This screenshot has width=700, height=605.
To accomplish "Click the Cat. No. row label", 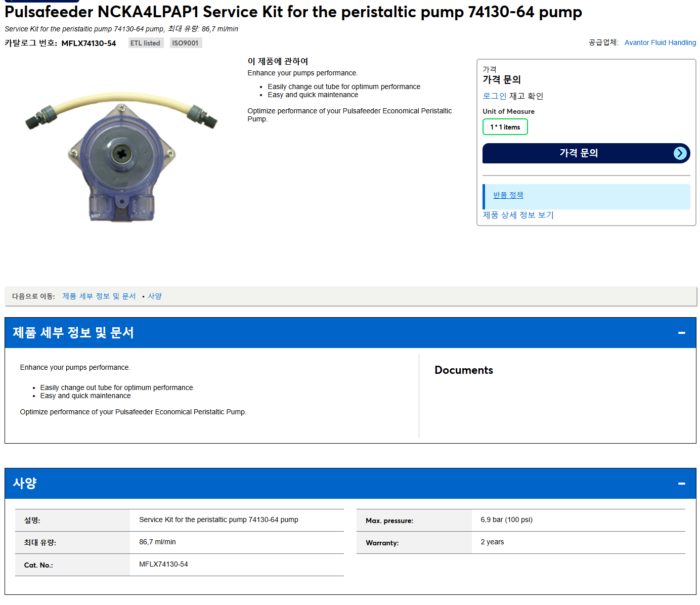I will (x=38, y=565).
